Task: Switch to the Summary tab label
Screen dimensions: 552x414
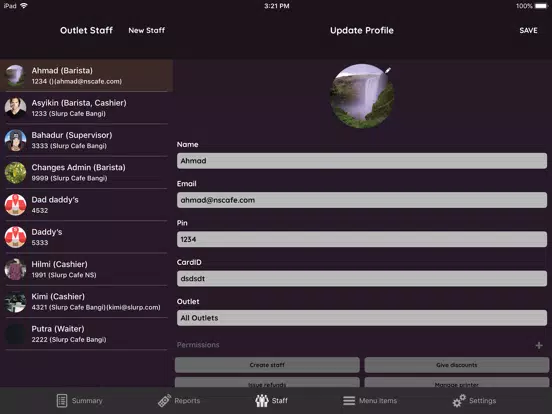Action: pos(87,401)
